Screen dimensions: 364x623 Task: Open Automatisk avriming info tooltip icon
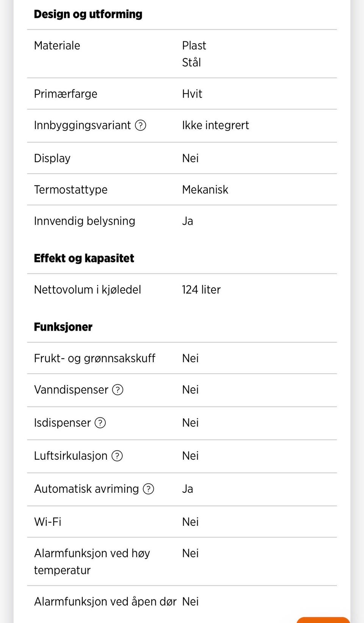(x=148, y=489)
